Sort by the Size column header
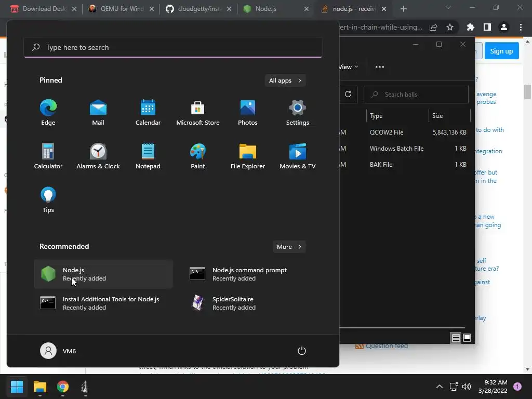The height and width of the screenshot is (399, 532). [449, 116]
